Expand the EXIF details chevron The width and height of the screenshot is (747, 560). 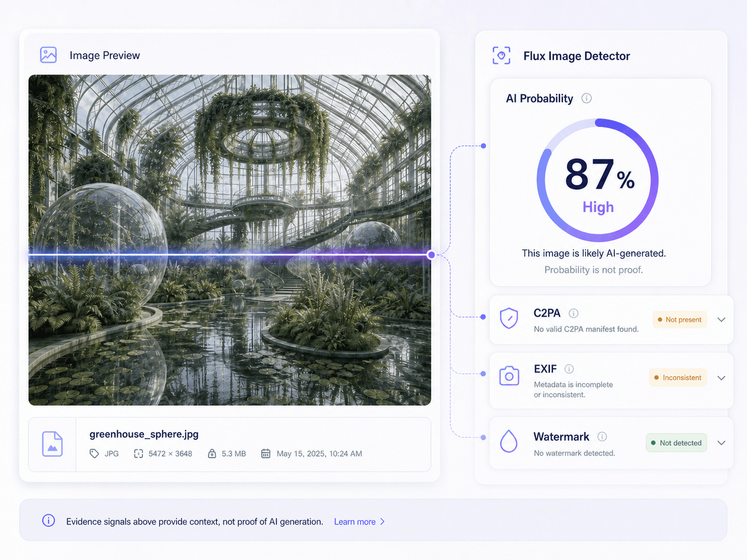pos(721,378)
